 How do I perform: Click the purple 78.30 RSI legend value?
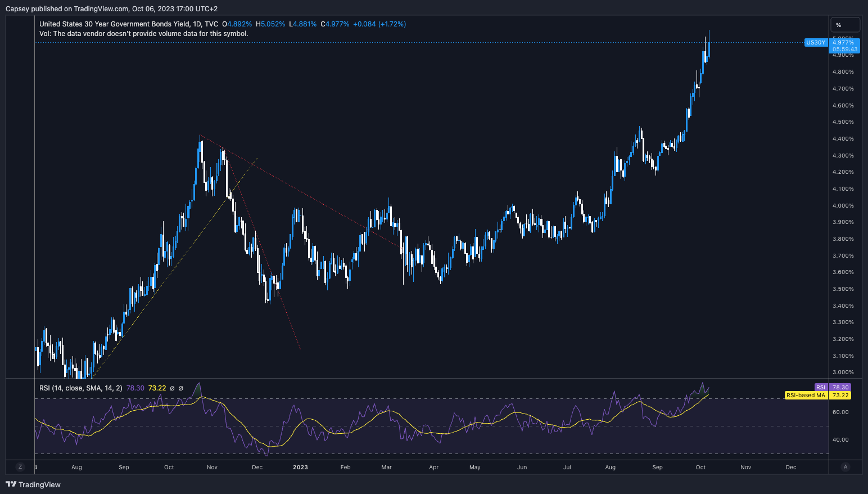point(135,388)
